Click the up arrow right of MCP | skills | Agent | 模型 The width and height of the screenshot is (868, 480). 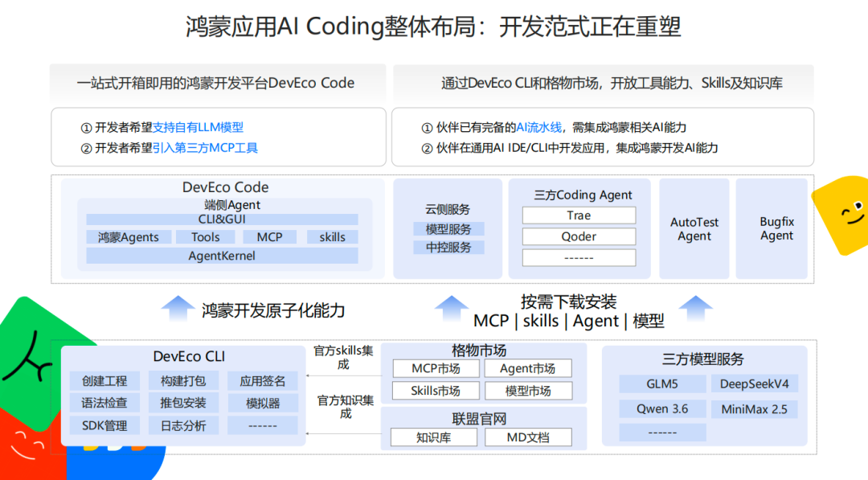696,309
